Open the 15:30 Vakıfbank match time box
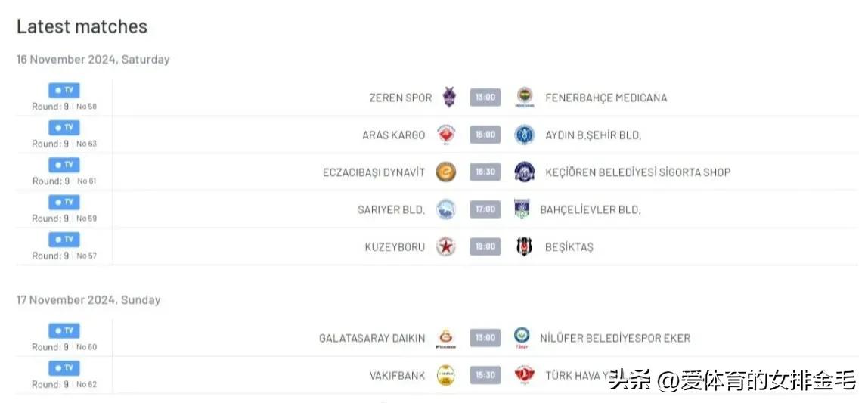Screen dimensions: 868x403 (x=485, y=375)
